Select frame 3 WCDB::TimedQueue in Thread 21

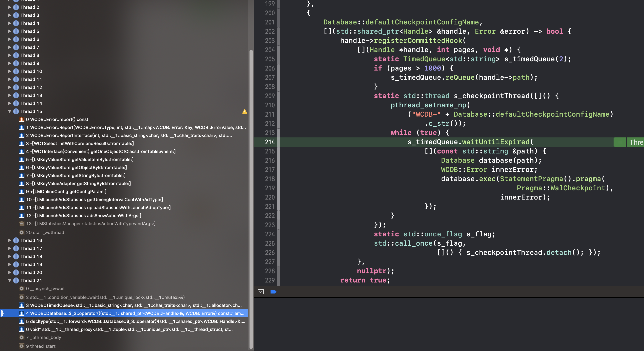(134, 305)
